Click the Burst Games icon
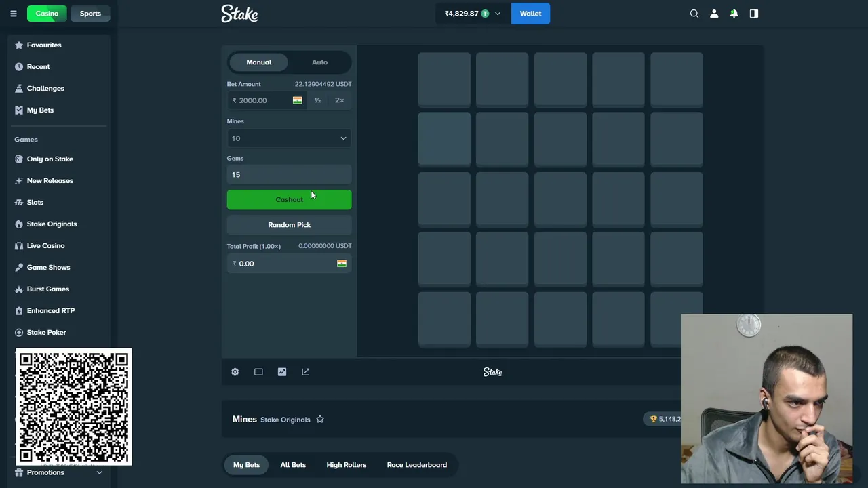The image size is (868, 488). [x=19, y=289]
